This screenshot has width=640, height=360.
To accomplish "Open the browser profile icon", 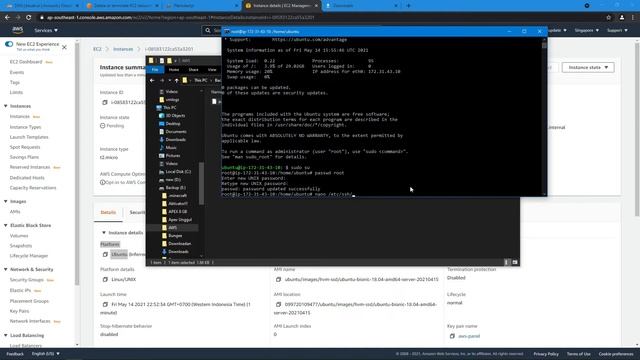I will [x=622, y=18].
